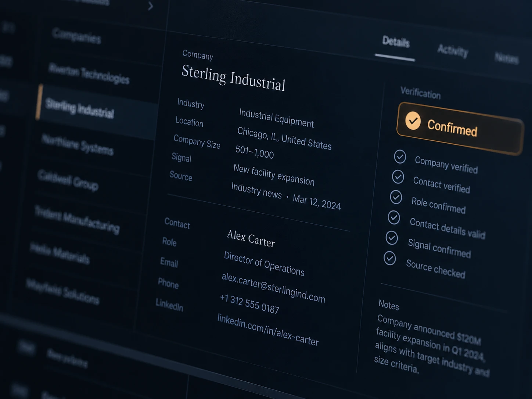Screen dimensions: 532x399
Task: Click the Signal field label
Action: [181, 158]
